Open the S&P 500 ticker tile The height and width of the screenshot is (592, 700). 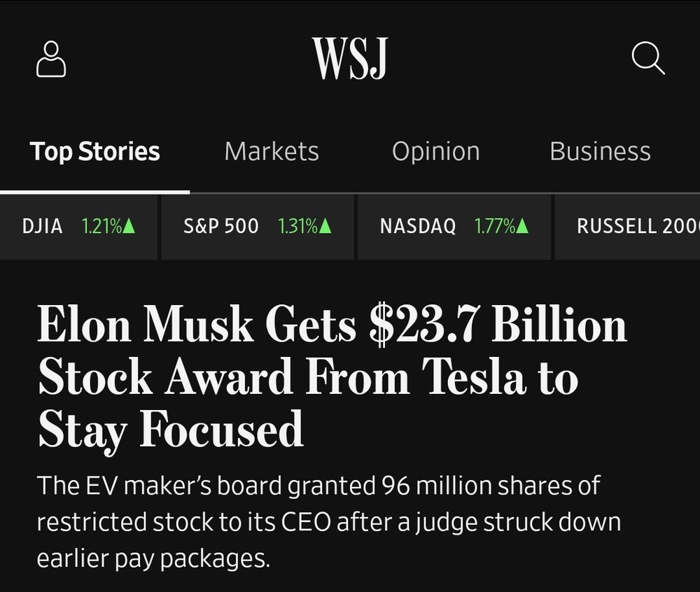258,226
